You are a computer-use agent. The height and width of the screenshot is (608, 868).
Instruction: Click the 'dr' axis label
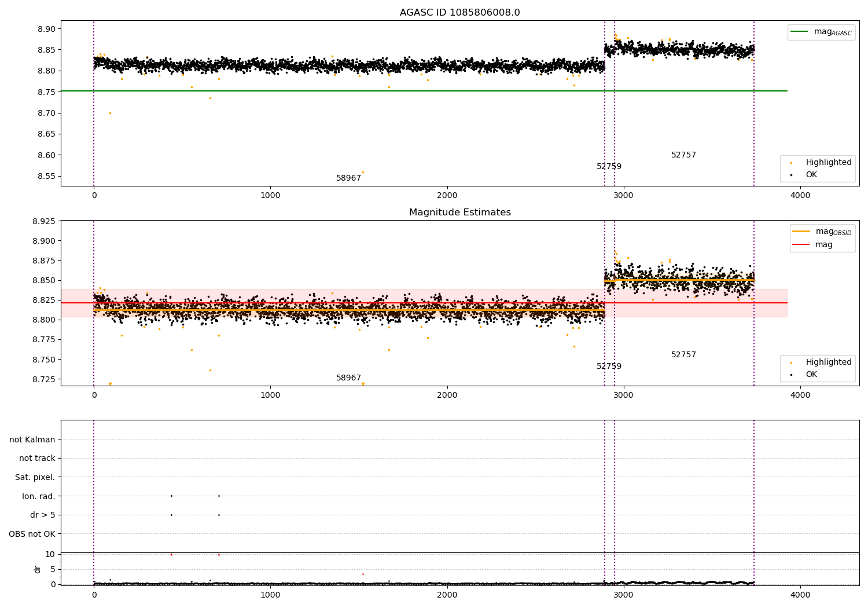coord(38,569)
